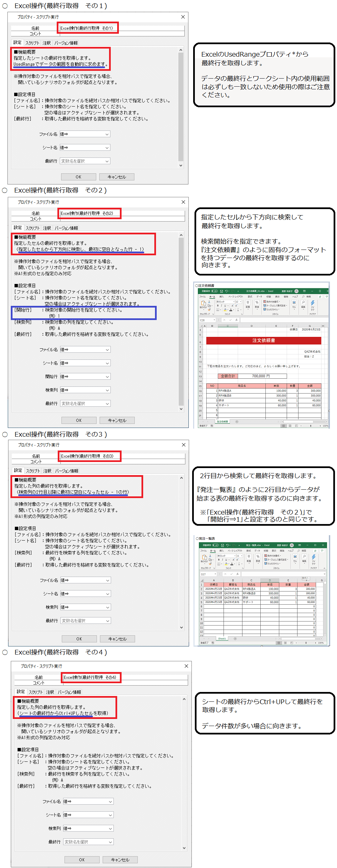Click コメント field in その2 dialog
The width and height of the screenshot is (337, 868).
(x=122, y=219)
